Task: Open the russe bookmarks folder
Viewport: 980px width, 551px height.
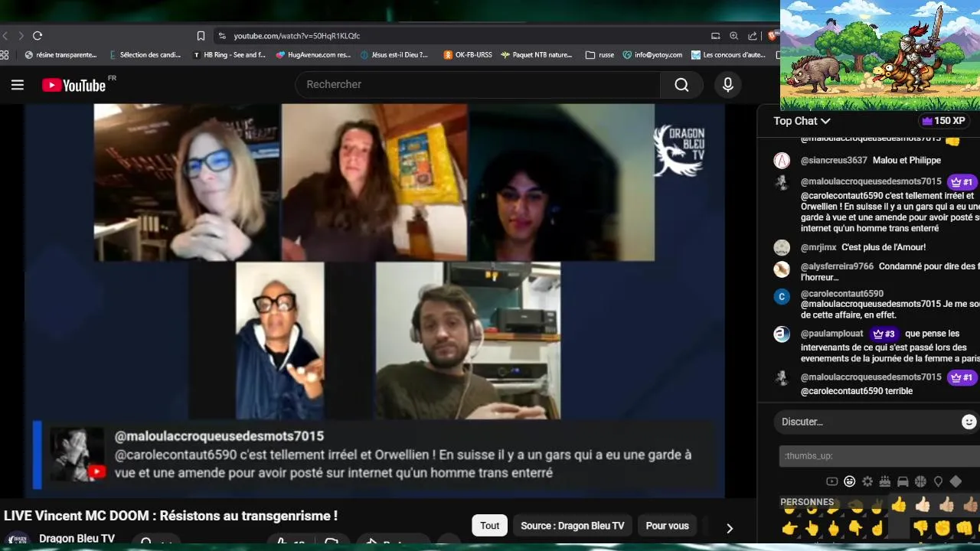Action: pyautogui.click(x=599, y=55)
